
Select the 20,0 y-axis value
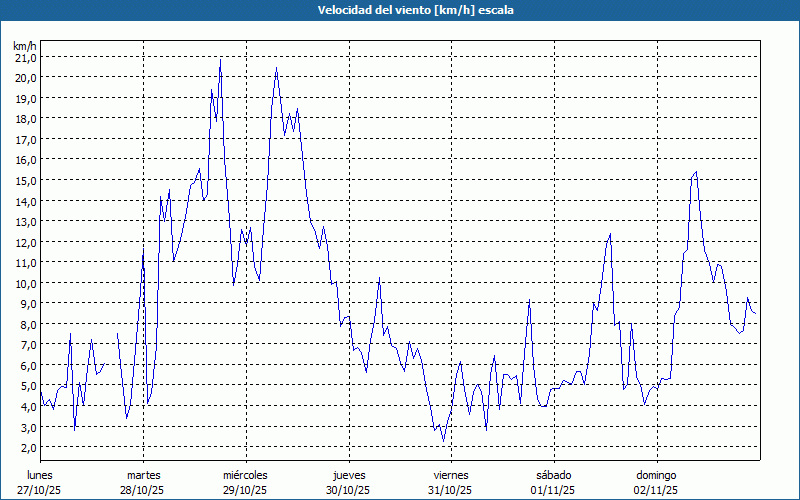tap(26, 78)
